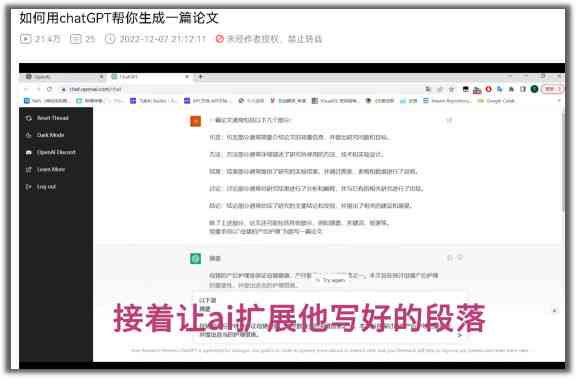
Task: Click the translate page icon in the address bar
Action: tap(428, 89)
